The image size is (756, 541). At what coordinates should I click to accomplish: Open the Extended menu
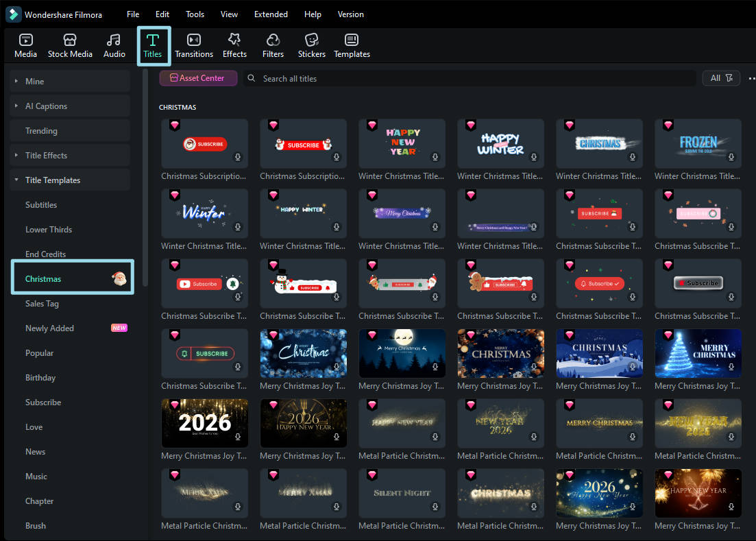(x=271, y=14)
